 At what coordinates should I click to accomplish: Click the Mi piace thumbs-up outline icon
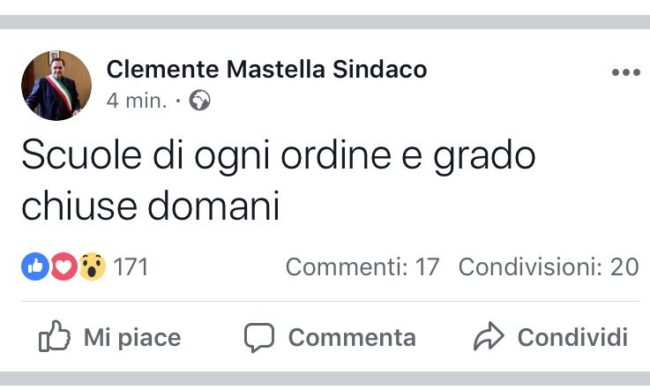tap(54, 336)
